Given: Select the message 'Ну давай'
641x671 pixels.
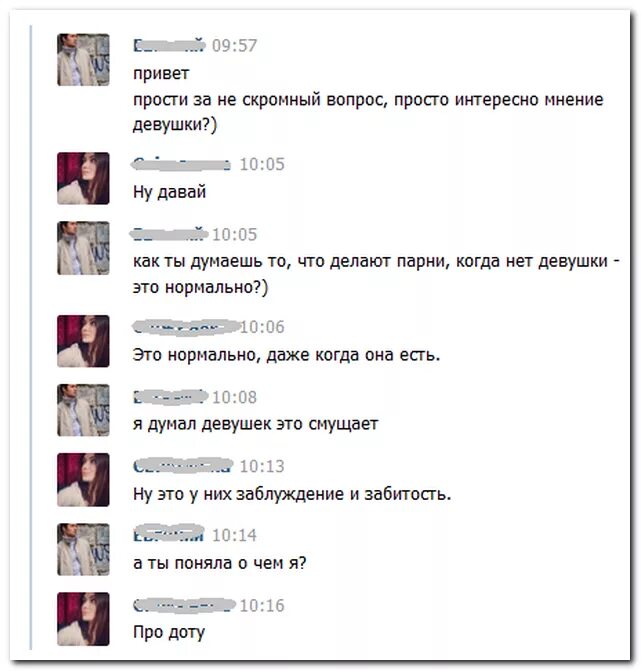Looking at the screenshot, I should [169, 192].
